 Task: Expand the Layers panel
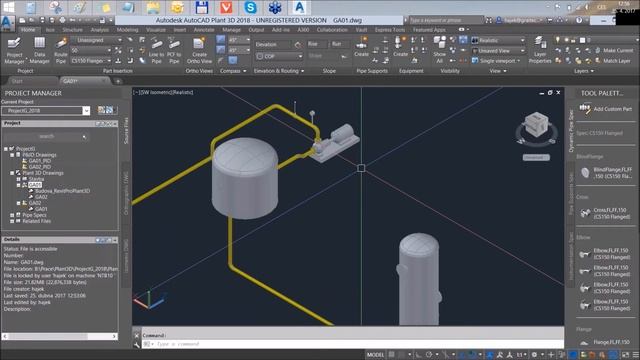coord(584,71)
